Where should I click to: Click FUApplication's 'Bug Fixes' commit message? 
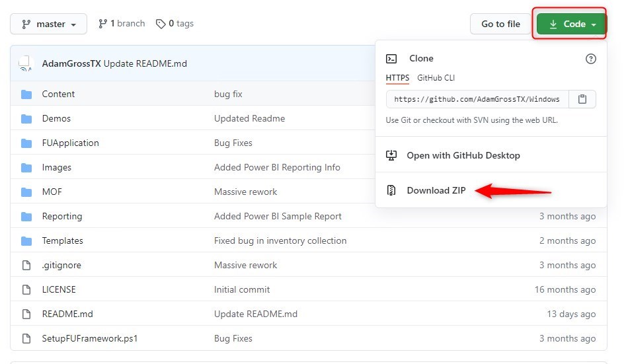click(x=233, y=143)
